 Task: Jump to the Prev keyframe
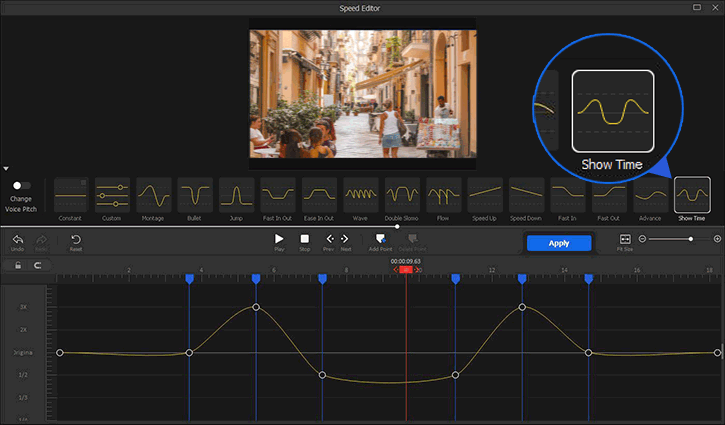330,240
